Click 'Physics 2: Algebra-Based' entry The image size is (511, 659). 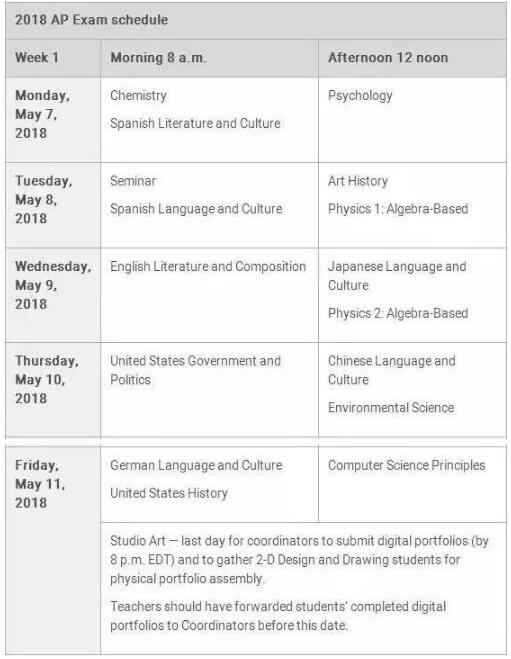click(x=398, y=313)
